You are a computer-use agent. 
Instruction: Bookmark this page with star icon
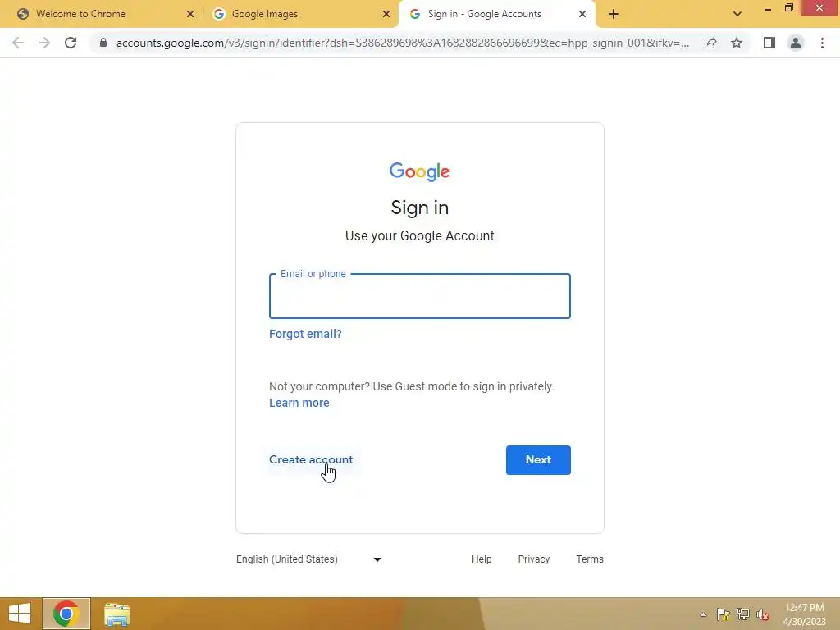click(737, 43)
